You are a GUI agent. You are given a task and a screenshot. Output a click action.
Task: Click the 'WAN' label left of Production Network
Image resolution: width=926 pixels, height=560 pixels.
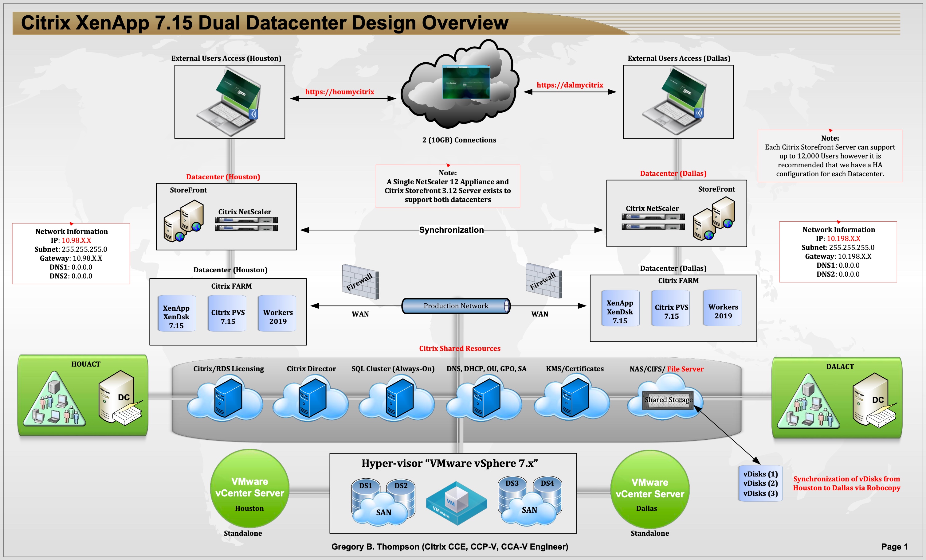360,314
